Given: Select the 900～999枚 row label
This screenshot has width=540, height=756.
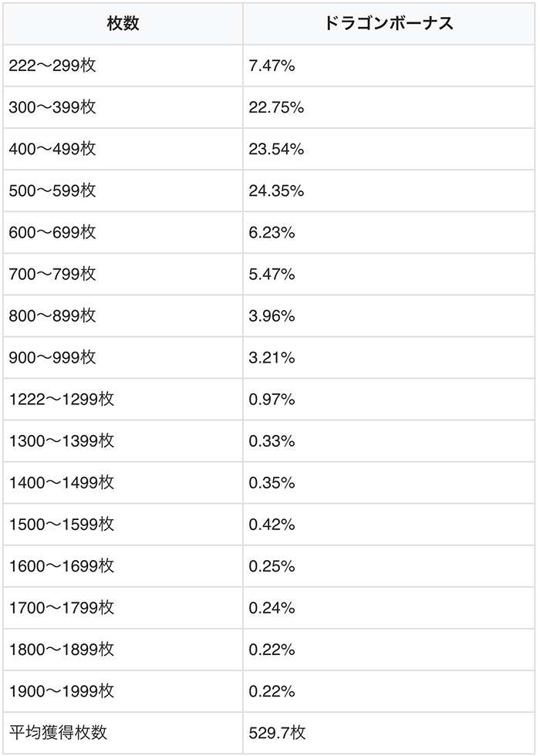Looking at the screenshot, I should pyautogui.click(x=52, y=357).
